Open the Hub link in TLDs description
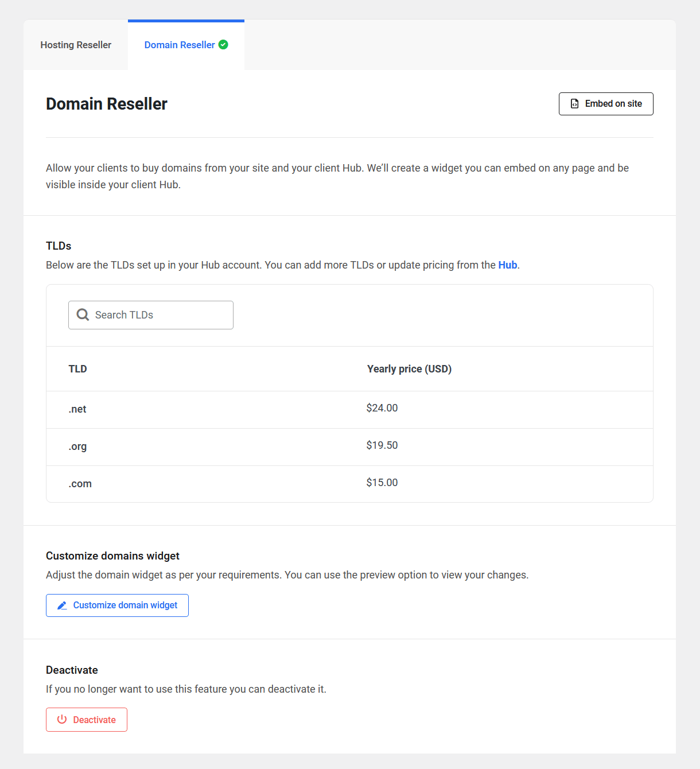Screen dimensions: 700x769 coord(507,265)
